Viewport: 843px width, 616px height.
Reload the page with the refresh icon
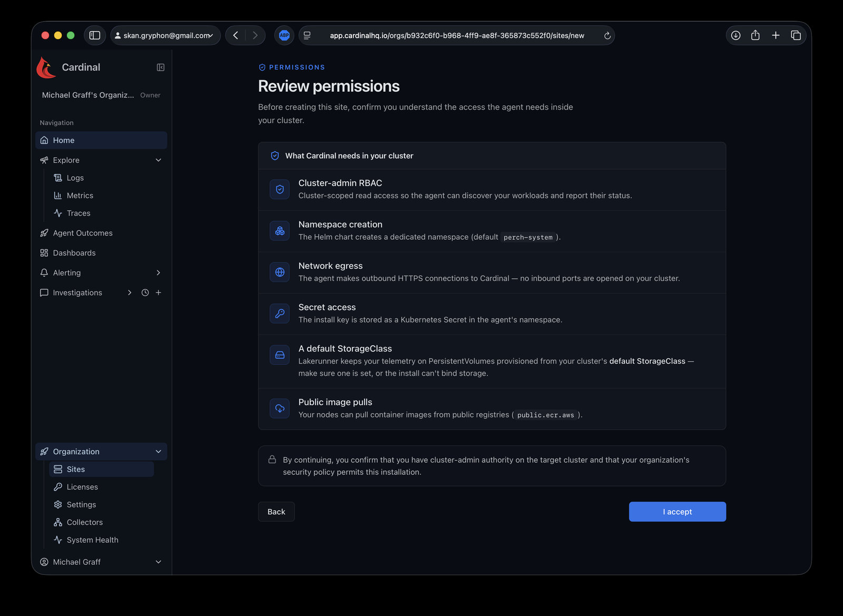click(607, 35)
